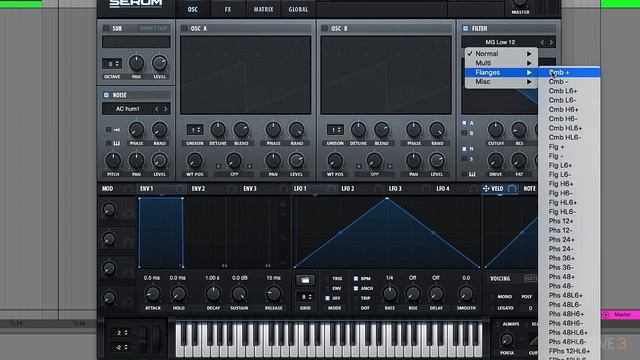Select the Flg + flanger filter
The height and width of the screenshot is (360, 640).
[x=569, y=147]
